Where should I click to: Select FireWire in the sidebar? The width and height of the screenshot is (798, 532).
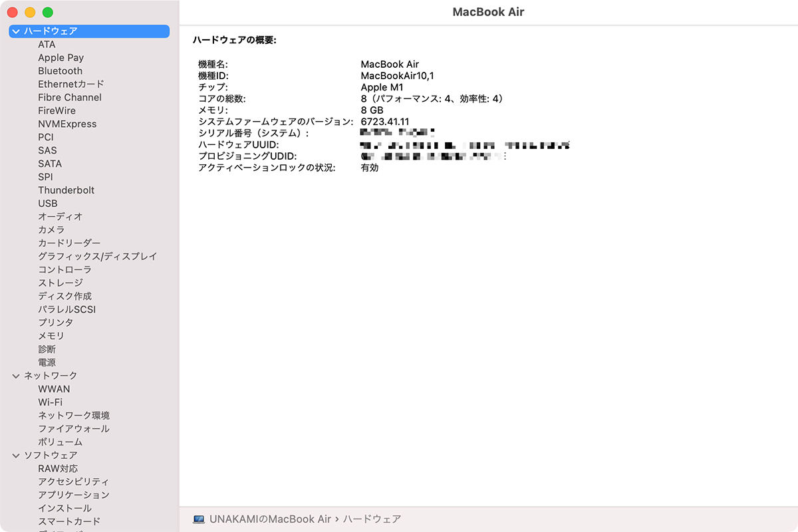coord(57,110)
